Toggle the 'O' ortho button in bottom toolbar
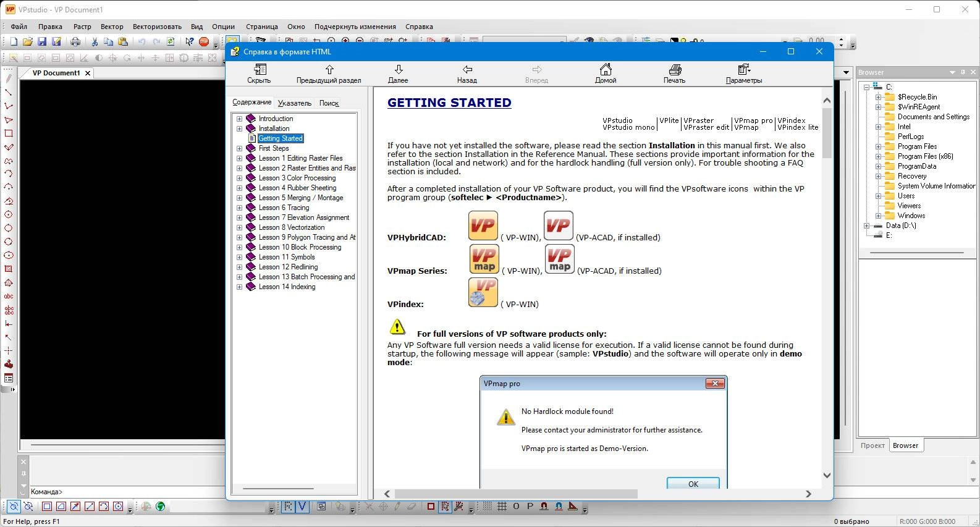The width and height of the screenshot is (980, 527). click(516, 507)
